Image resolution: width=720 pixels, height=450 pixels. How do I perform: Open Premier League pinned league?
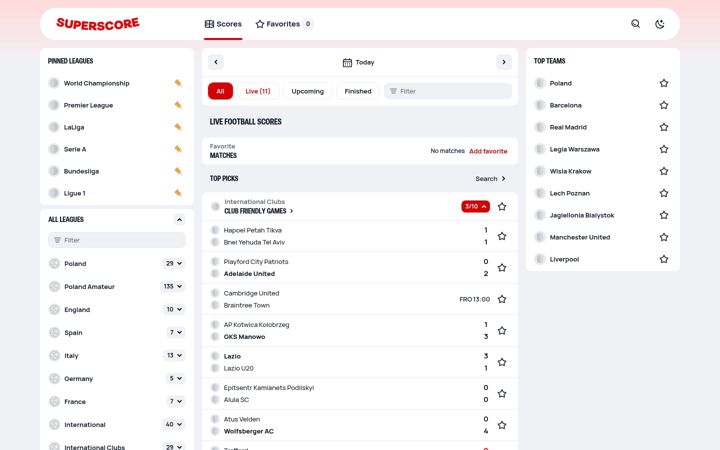(88, 105)
